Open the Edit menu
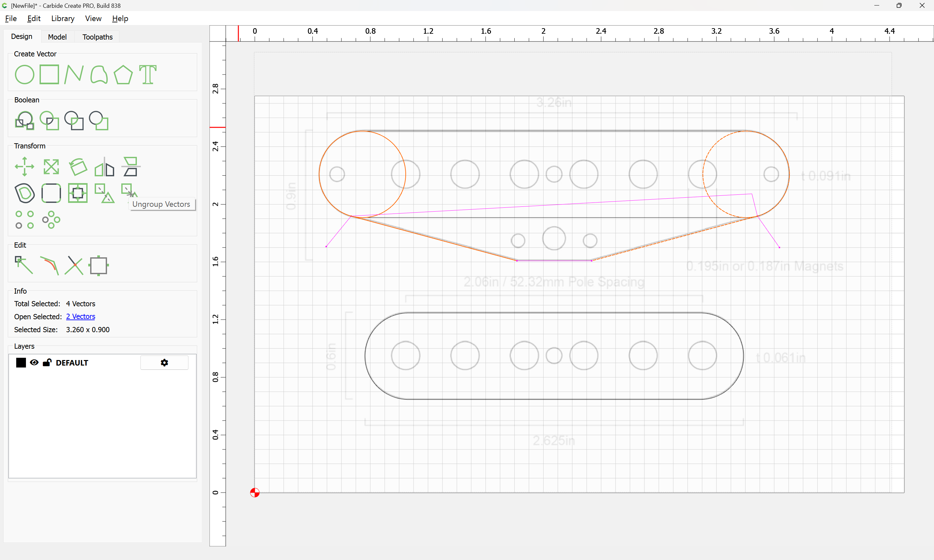 [34, 18]
